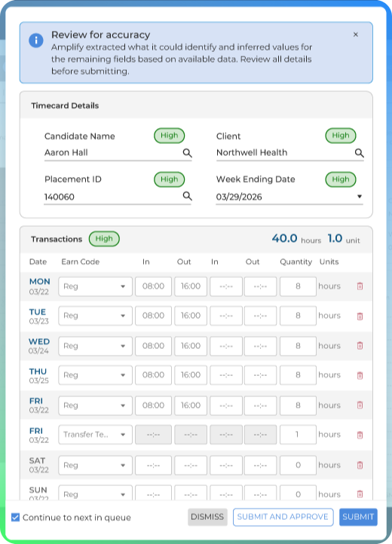392x544 pixels.
Task: Click the Client field search magnifier
Action: (359, 153)
